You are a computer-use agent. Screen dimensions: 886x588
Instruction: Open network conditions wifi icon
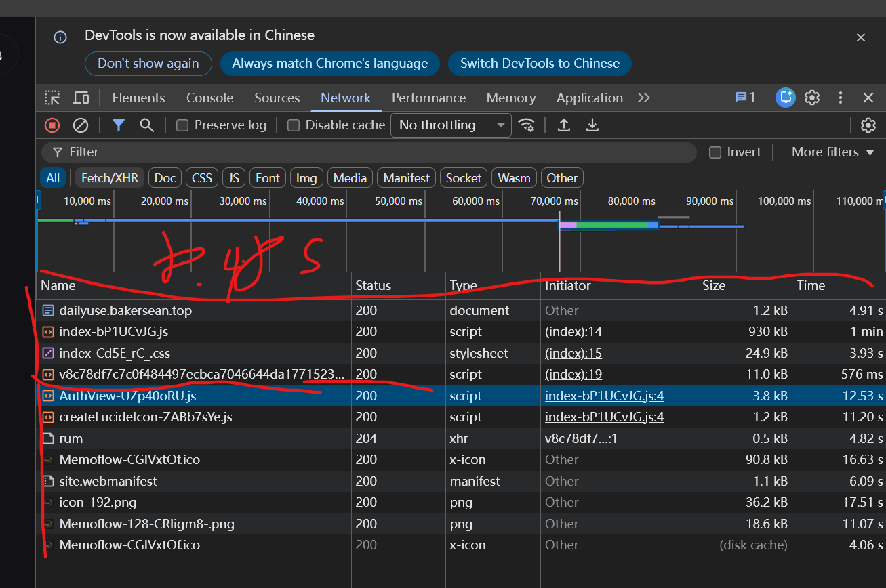click(526, 125)
